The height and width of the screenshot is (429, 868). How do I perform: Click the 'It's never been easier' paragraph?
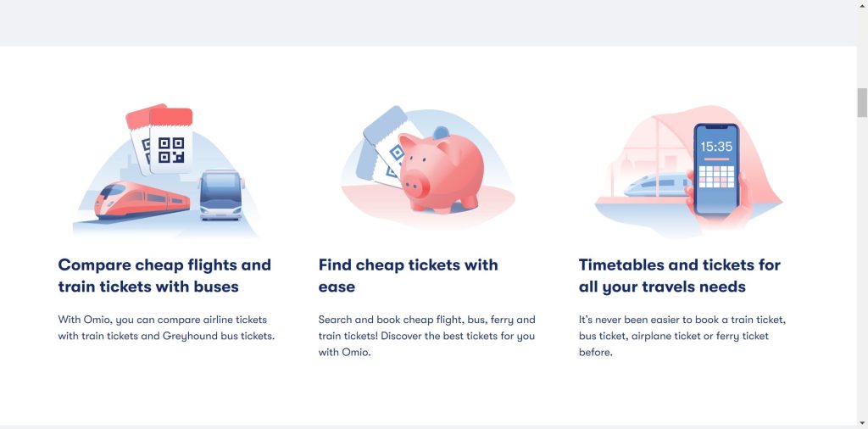coord(683,336)
